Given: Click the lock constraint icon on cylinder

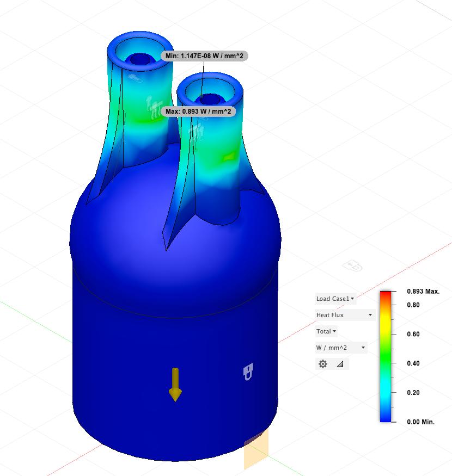Looking at the screenshot, I should point(248,372).
